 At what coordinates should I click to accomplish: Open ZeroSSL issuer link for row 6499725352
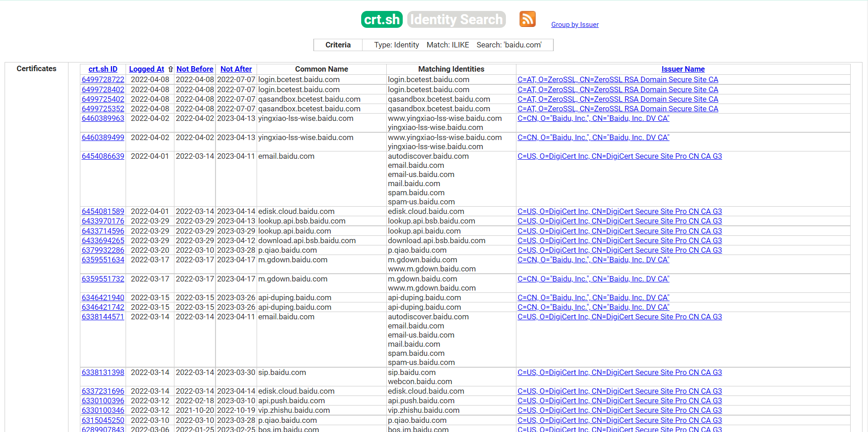[x=618, y=109]
